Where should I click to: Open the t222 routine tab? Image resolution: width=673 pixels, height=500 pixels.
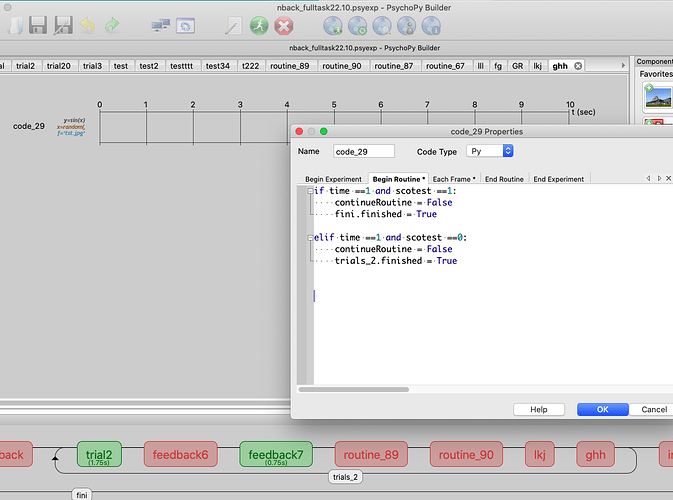251,66
